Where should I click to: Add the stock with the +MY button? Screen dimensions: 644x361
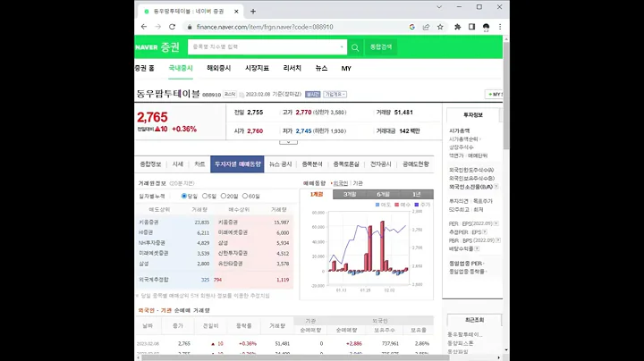(x=494, y=95)
